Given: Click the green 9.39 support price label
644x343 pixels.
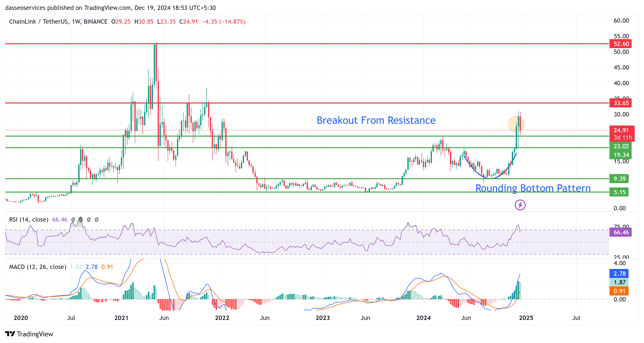Looking at the screenshot, I should (619, 179).
